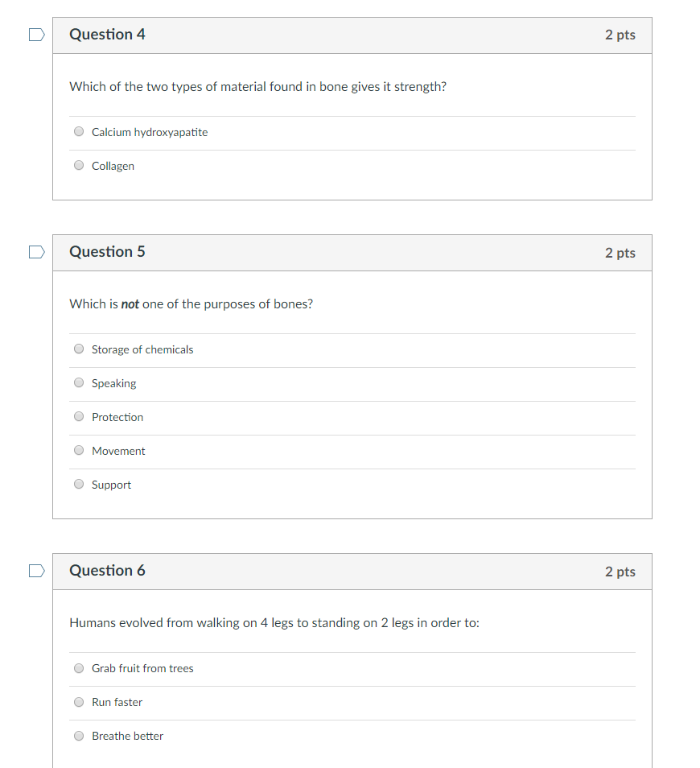Image resolution: width=700 pixels, height=768 pixels.
Task: Pick the Speaking answer
Action: click(79, 382)
